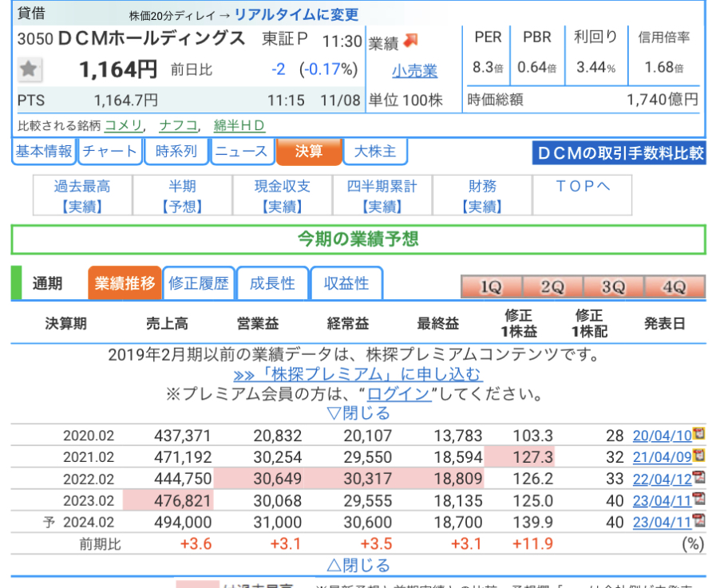Open PDF icon in 2024.02 forecast row
This screenshot has width=712, height=588.
(x=699, y=520)
